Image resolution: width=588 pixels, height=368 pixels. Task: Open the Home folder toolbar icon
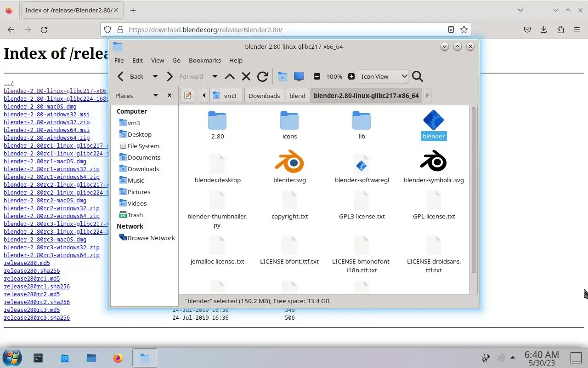(282, 76)
